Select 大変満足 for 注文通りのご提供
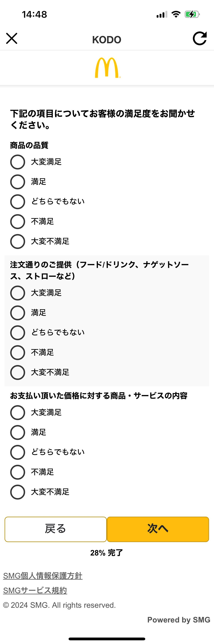Screen dimensions: 214x644 17,293
